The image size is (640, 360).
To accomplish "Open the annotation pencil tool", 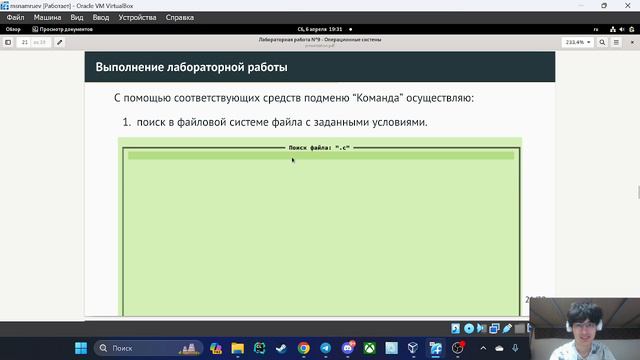I will point(60,42).
